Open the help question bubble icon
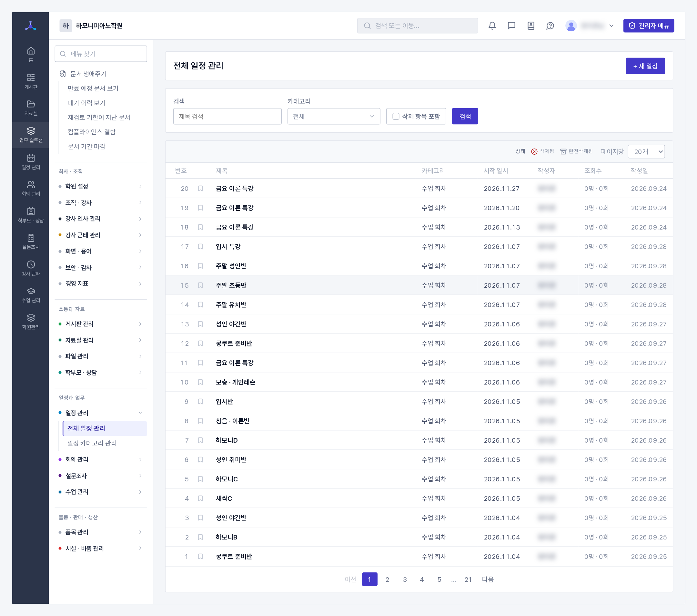697x616 pixels. coord(550,26)
